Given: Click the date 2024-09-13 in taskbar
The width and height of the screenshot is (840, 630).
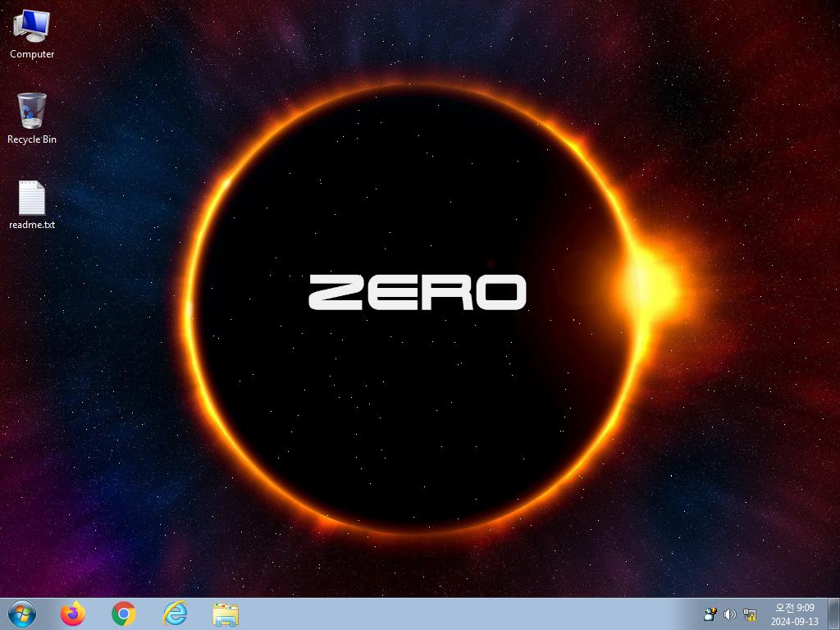Looking at the screenshot, I should [794, 622].
